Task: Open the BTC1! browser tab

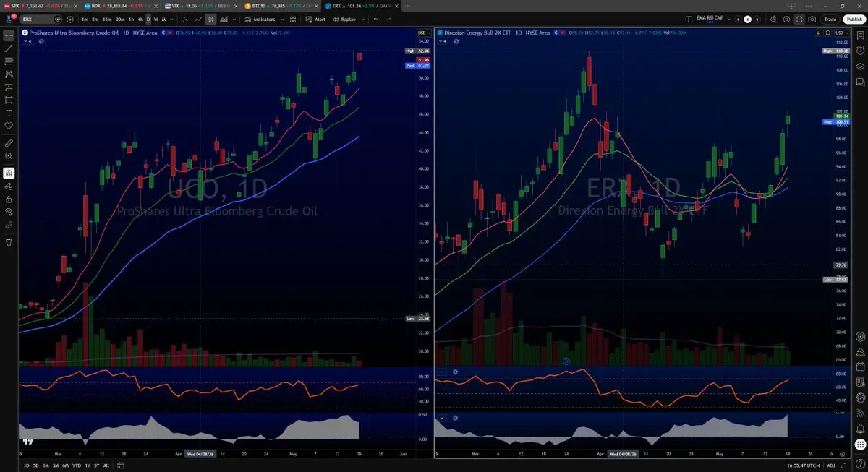Action: [282, 5]
